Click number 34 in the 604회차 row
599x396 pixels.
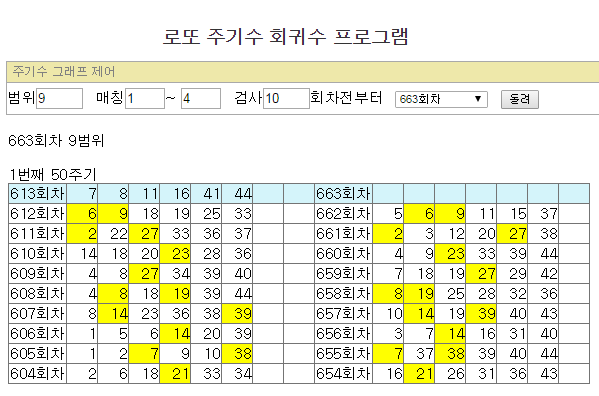pyautogui.click(x=237, y=373)
